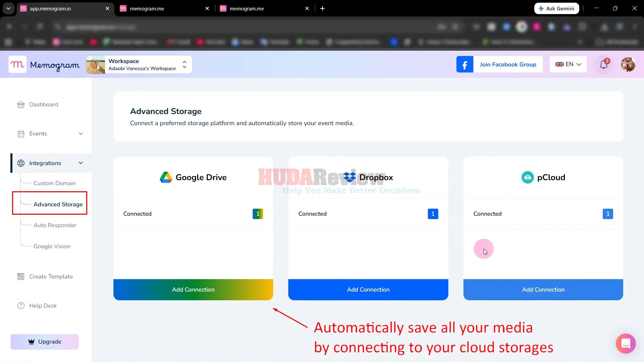The height and width of the screenshot is (362, 644).
Task: Select Advanced Storage in sidebar
Action: 58,204
